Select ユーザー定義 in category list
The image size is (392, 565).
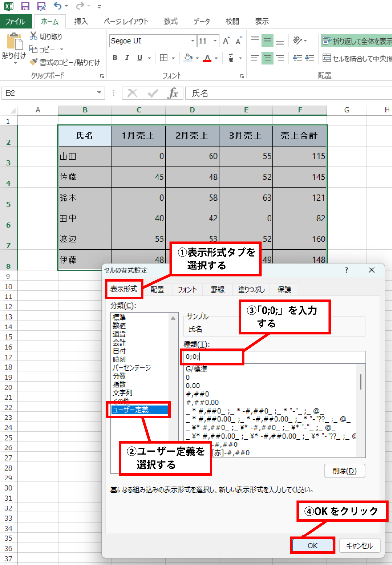pyautogui.click(x=139, y=410)
